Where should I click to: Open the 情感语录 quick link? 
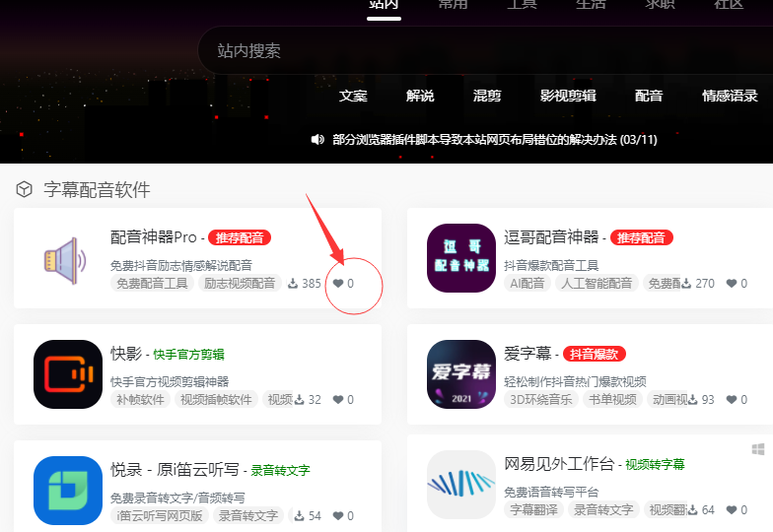tap(730, 96)
